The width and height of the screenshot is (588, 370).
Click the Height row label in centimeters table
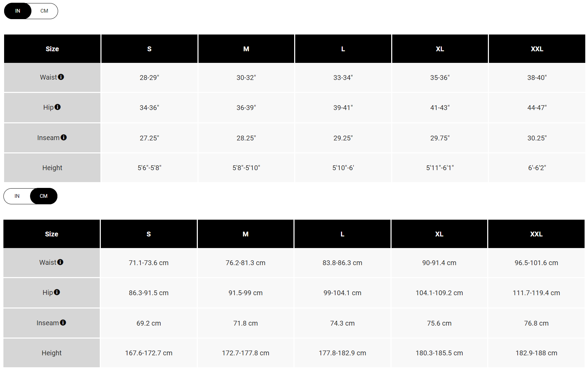(x=52, y=353)
